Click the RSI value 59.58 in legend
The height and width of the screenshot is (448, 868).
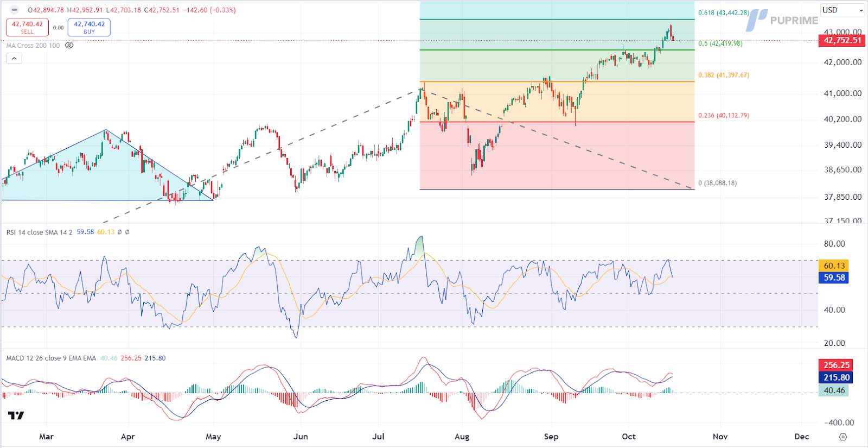[85, 232]
